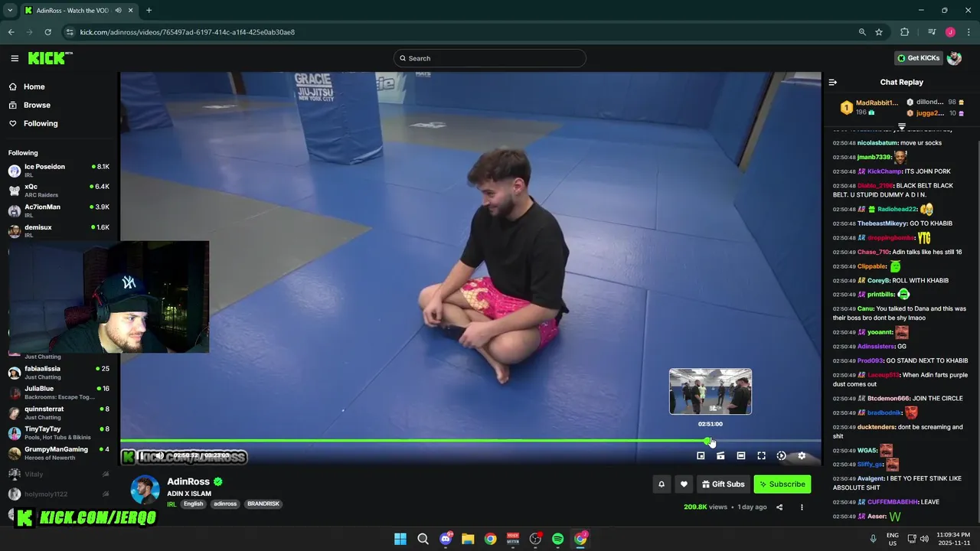This screenshot has width=980, height=551.
Task: Click Get KICKs button
Action: [918, 58]
